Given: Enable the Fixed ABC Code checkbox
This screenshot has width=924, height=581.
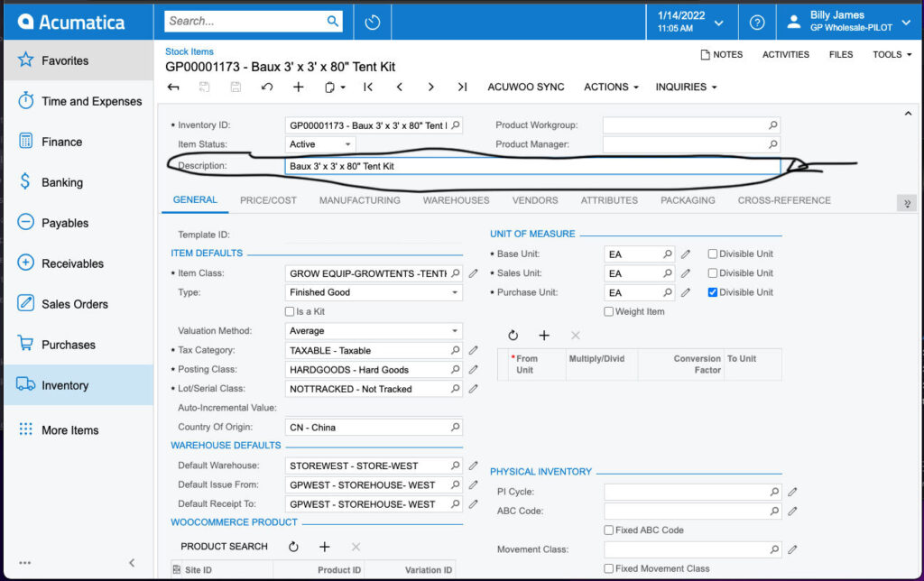Looking at the screenshot, I should pos(609,530).
